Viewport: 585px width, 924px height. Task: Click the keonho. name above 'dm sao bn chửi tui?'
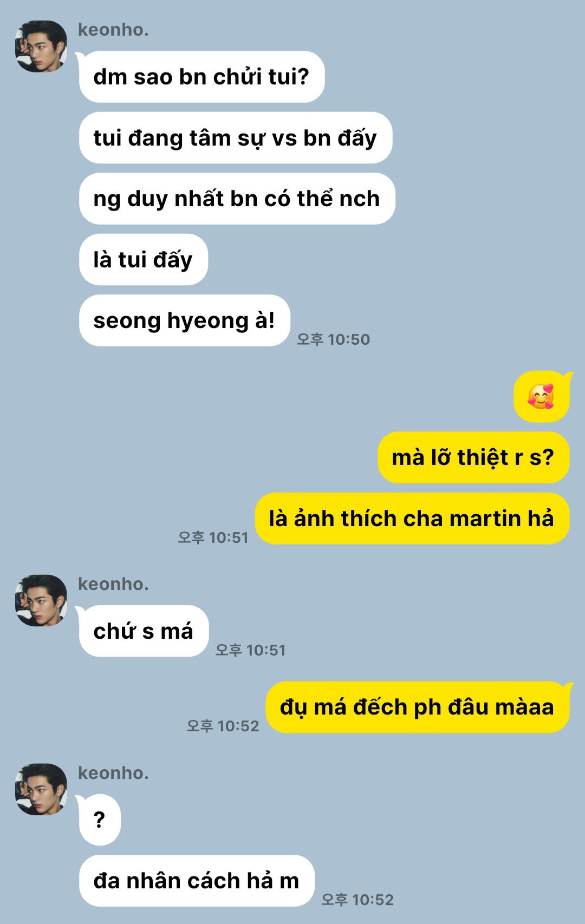pos(113,30)
